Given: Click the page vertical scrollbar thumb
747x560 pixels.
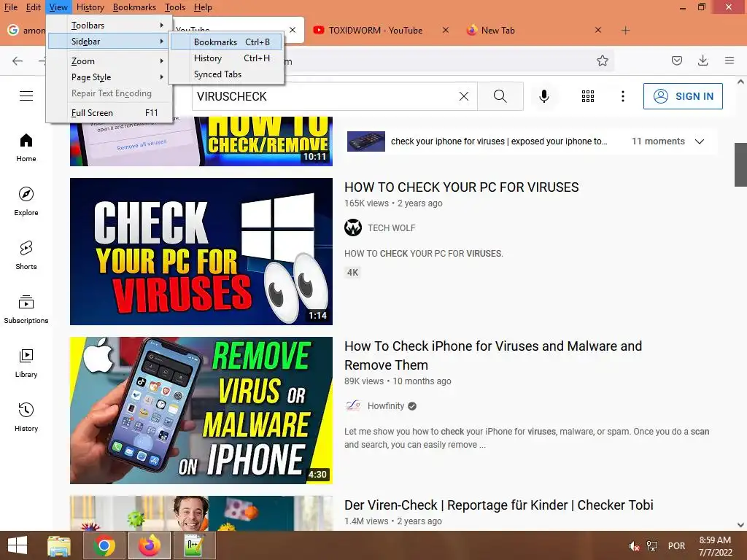Looking at the screenshot, I should [740, 165].
